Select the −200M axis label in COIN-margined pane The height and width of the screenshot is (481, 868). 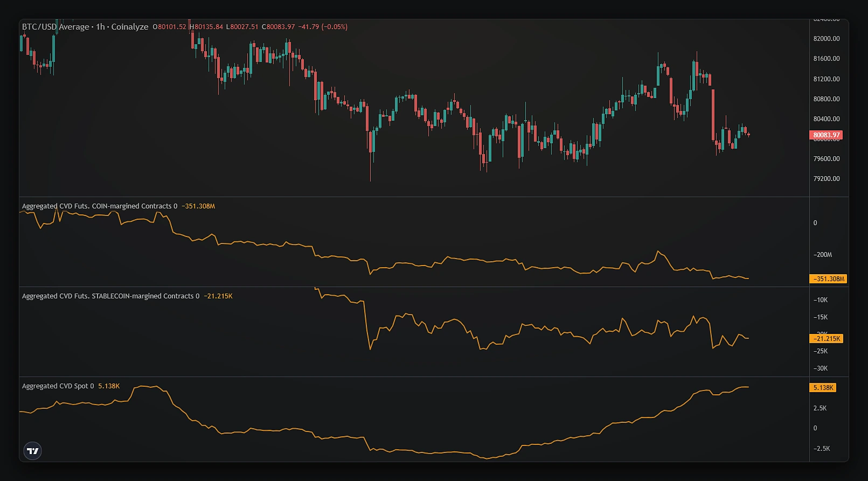[823, 255]
